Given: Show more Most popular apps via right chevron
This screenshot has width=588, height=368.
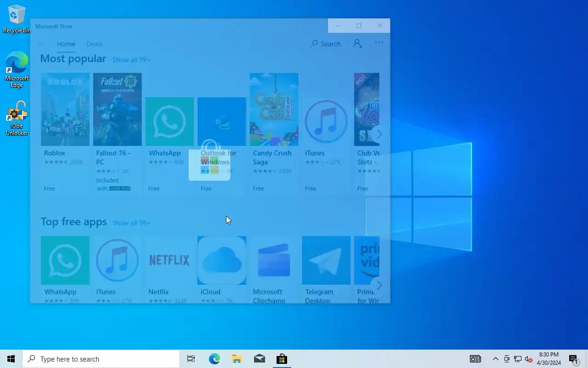Looking at the screenshot, I should [379, 134].
